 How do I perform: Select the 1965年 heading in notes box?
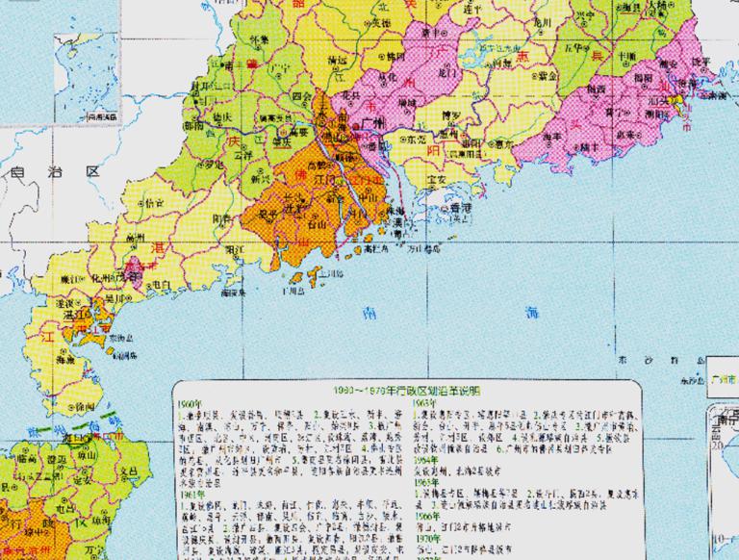[x=426, y=482]
